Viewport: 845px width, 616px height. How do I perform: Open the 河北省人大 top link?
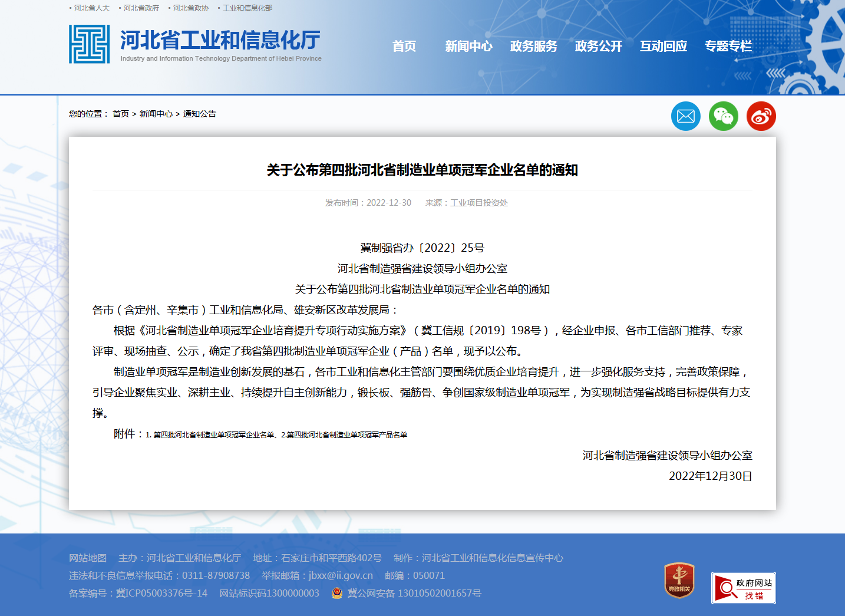click(x=92, y=8)
